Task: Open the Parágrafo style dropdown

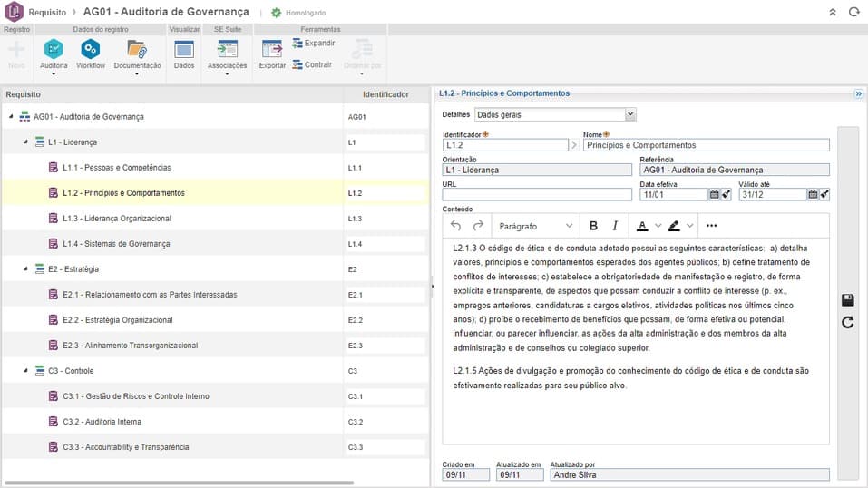Action: 535,226
